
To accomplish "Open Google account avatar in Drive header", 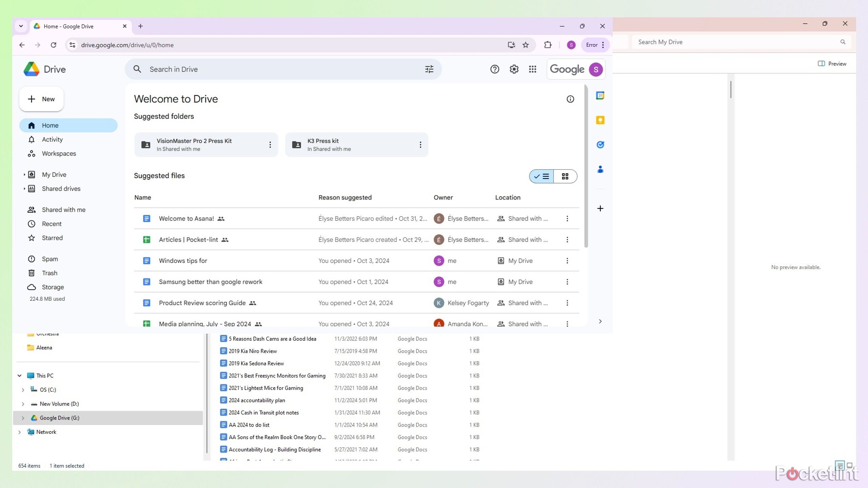I will coord(596,69).
